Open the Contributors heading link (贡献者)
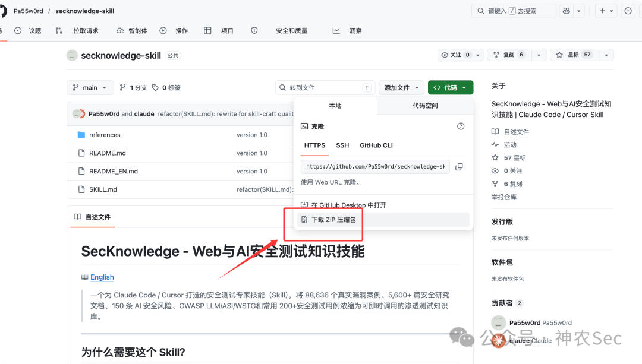The width and height of the screenshot is (642, 364). click(507, 303)
